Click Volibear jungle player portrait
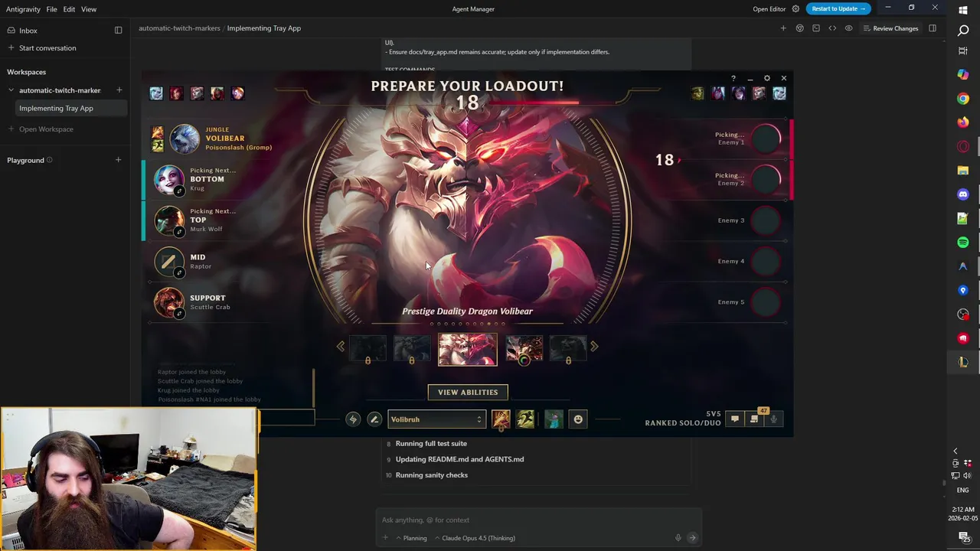The width and height of the screenshot is (980, 551). [x=185, y=139]
